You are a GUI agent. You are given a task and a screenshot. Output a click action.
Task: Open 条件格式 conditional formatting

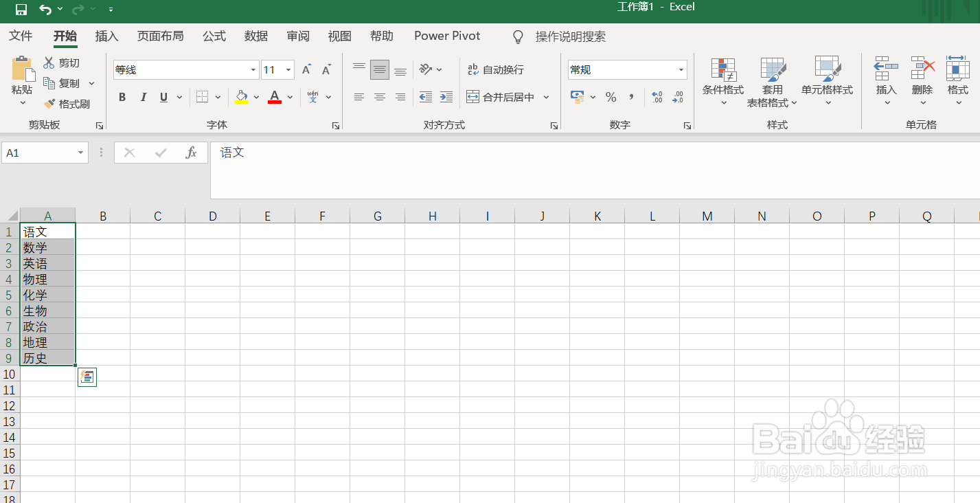click(x=723, y=81)
